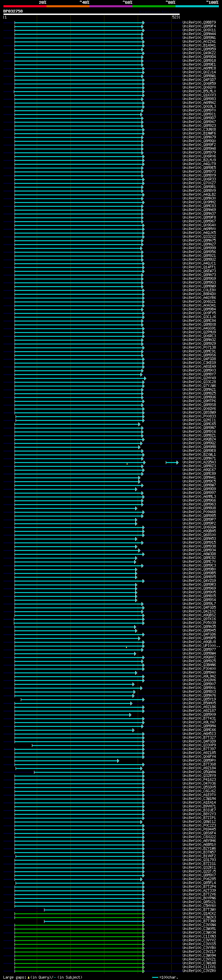Select hit label UniRef100_Q2MII1
The image size is (222, 980).
(199, 420)
